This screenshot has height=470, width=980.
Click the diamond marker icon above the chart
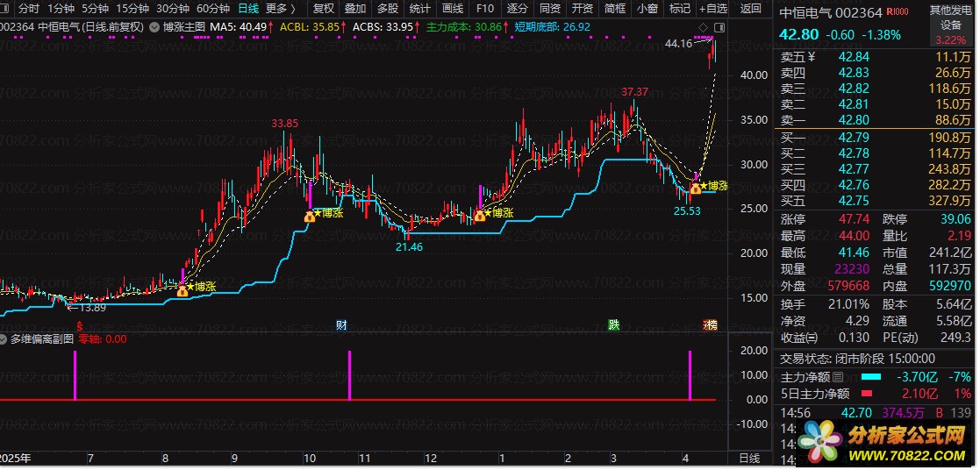703,27
